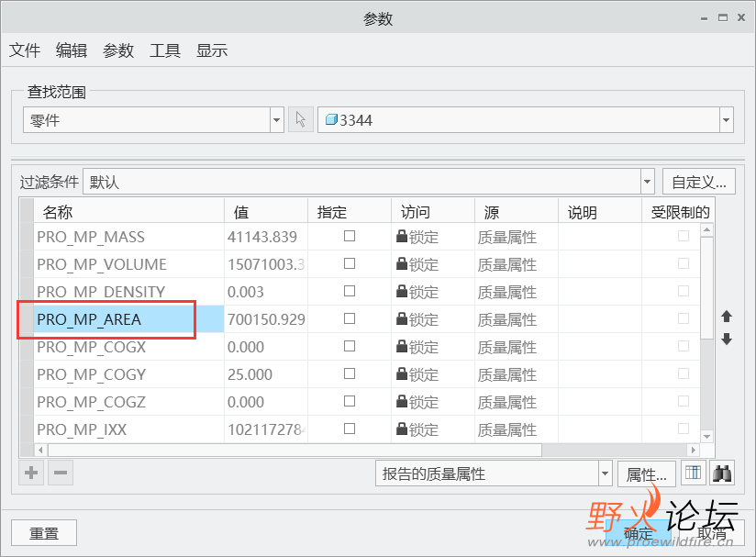This screenshot has height=557, width=756.
Task: Open the 零件 search scope dropdown
Action: [x=276, y=119]
